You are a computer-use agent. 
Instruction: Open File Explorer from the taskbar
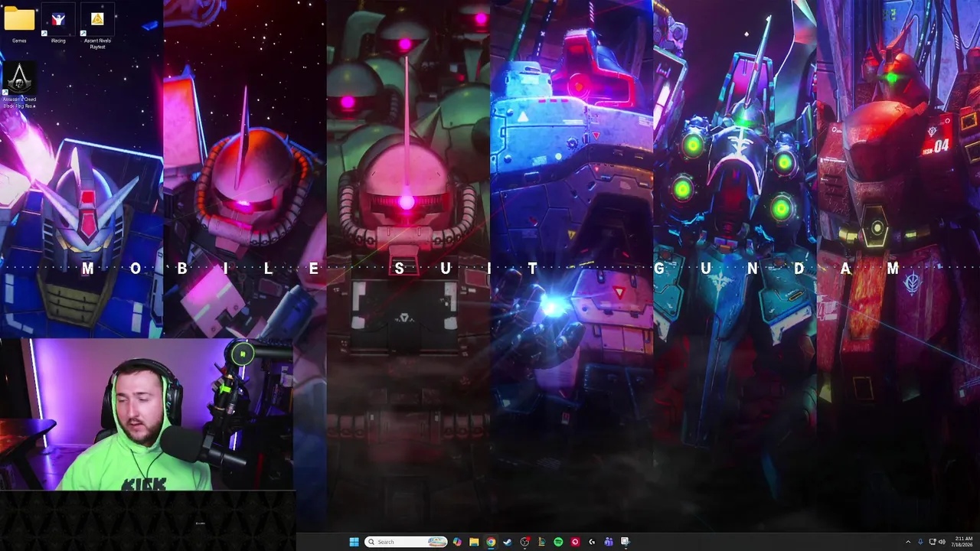[474, 542]
